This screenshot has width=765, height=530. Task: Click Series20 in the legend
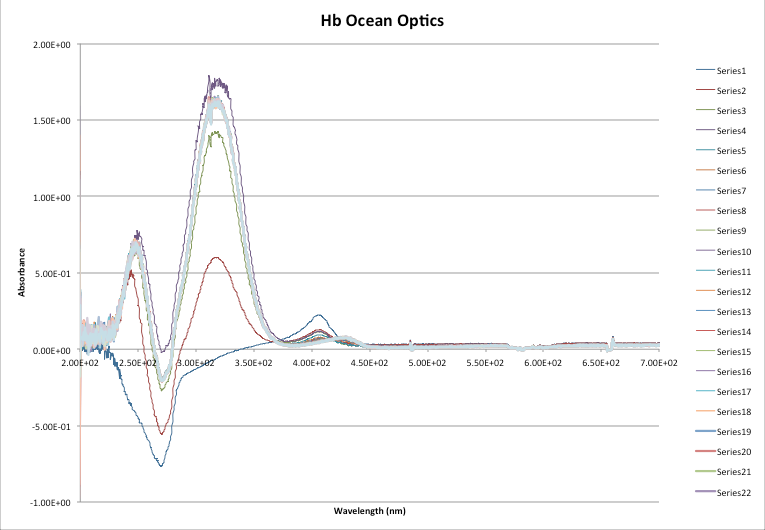[x=733, y=452]
